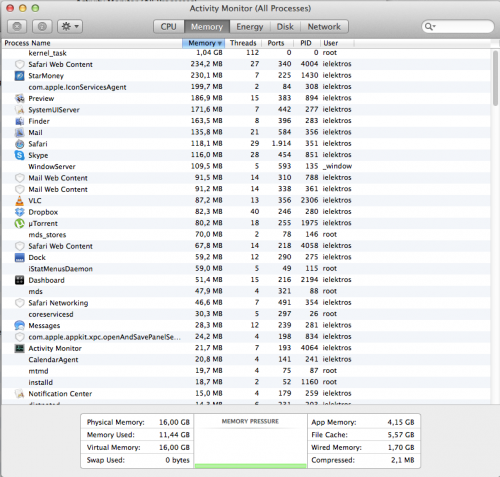Screen dimensions: 500x477
Task: Click the File Cache 5,57 GB value
Action: pyautogui.click(x=401, y=435)
